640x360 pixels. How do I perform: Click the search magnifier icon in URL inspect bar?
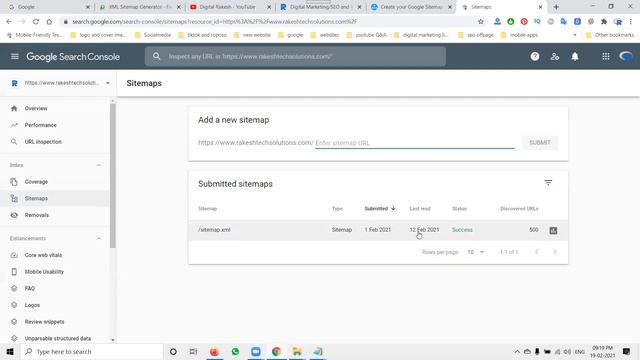[157, 56]
